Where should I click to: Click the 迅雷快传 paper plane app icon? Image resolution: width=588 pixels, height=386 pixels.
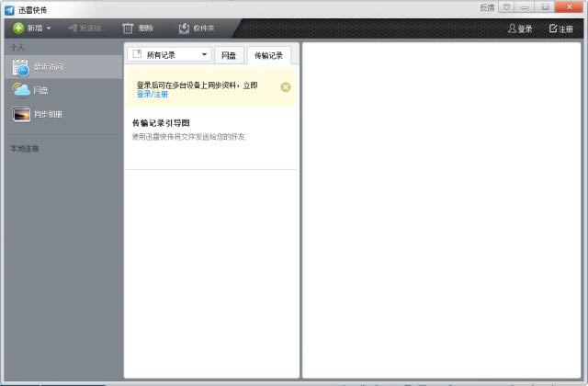pyautogui.click(x=9, y=10)
